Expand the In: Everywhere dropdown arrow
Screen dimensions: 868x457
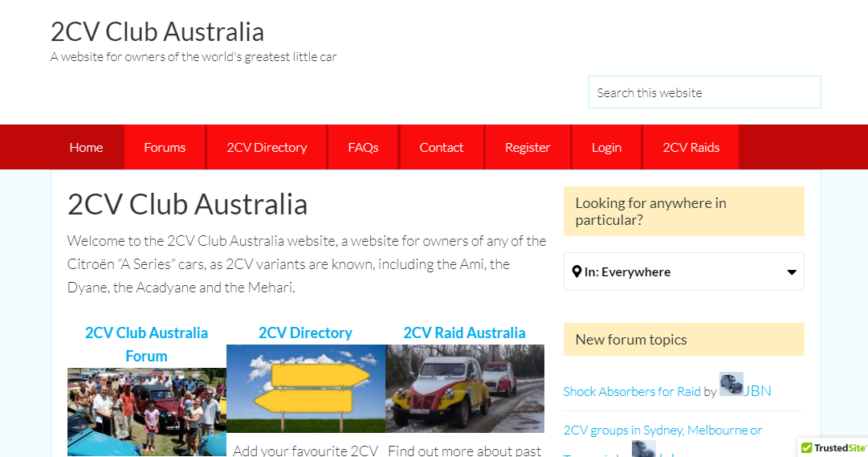792,272
